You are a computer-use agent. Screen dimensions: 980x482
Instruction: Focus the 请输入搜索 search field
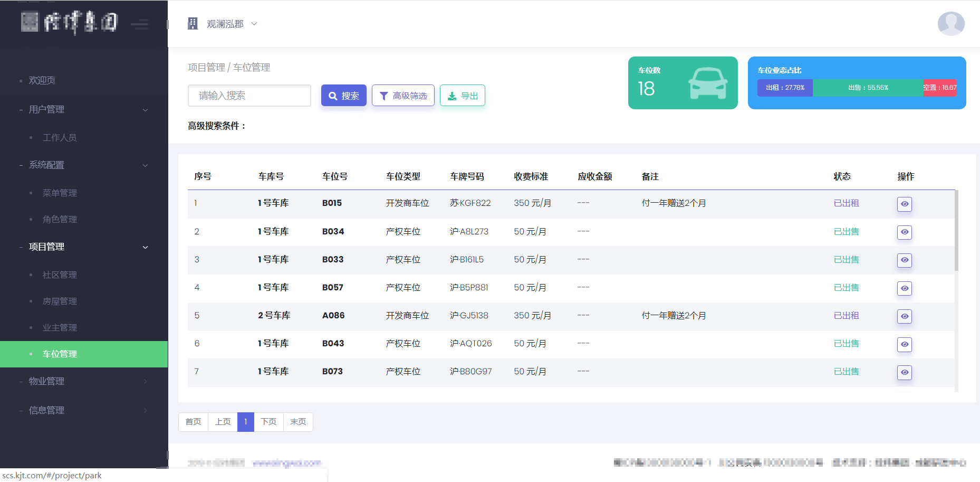point(249,96)
